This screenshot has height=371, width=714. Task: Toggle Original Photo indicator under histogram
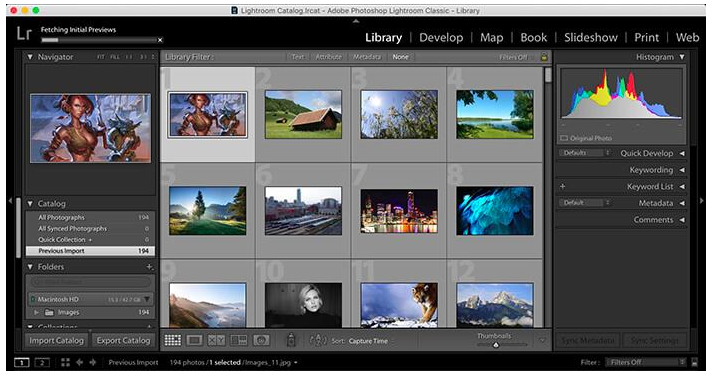[586, 138]
